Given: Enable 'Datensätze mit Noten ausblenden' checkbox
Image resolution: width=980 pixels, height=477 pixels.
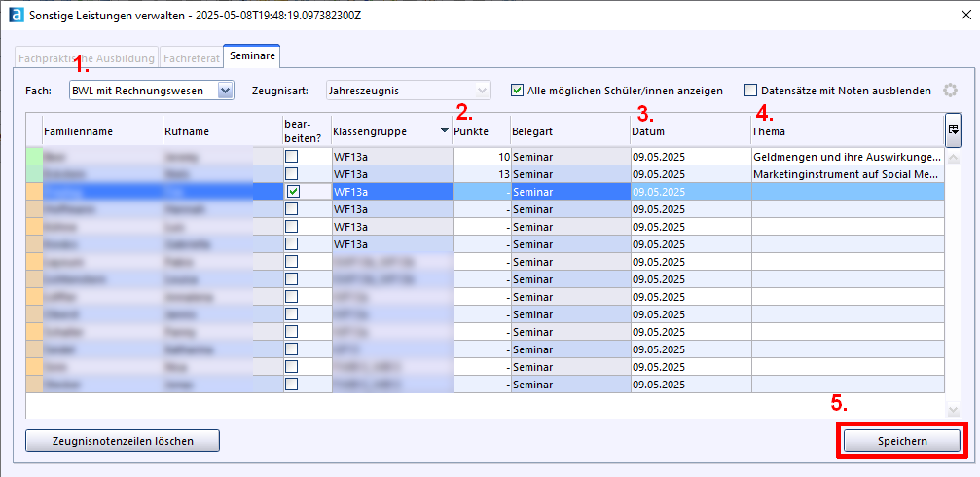Looking at the screenshot, I should pyautogui.click(x=750, y=91).
